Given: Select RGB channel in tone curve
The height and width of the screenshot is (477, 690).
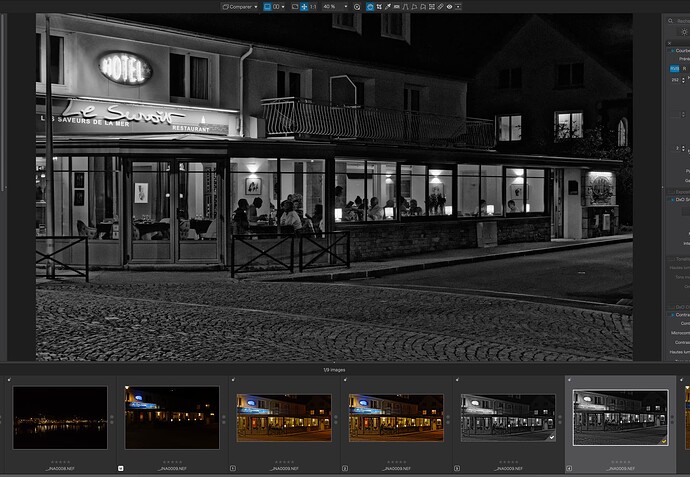Looking at the screenshot, I should [x=674, y=69].
